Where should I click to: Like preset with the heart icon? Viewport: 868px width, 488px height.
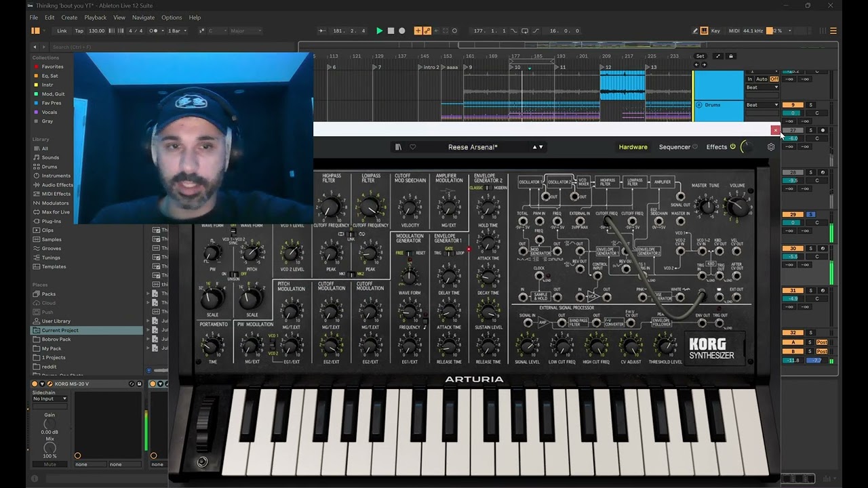tap(412, 147)
